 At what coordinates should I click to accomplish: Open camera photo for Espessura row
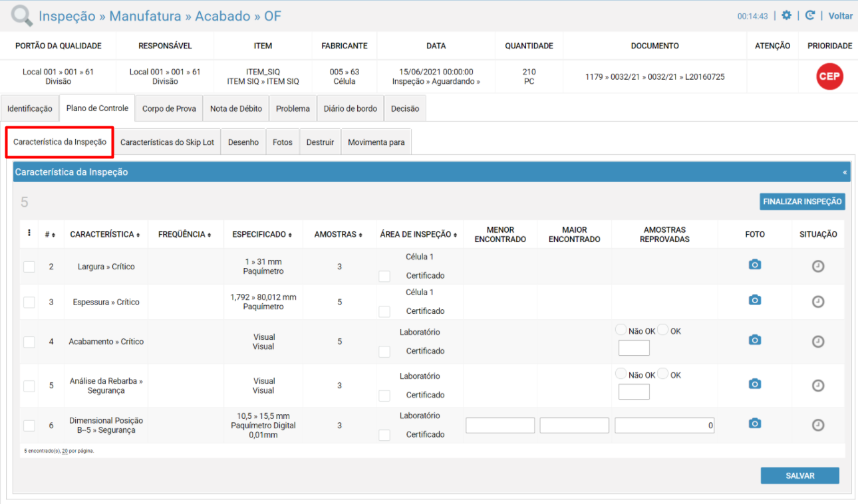(755, 300)
